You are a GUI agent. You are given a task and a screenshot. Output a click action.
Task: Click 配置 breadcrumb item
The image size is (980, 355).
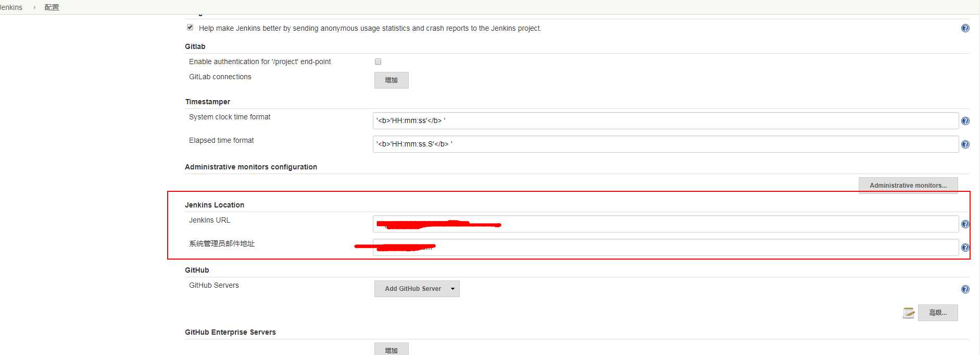52,7
